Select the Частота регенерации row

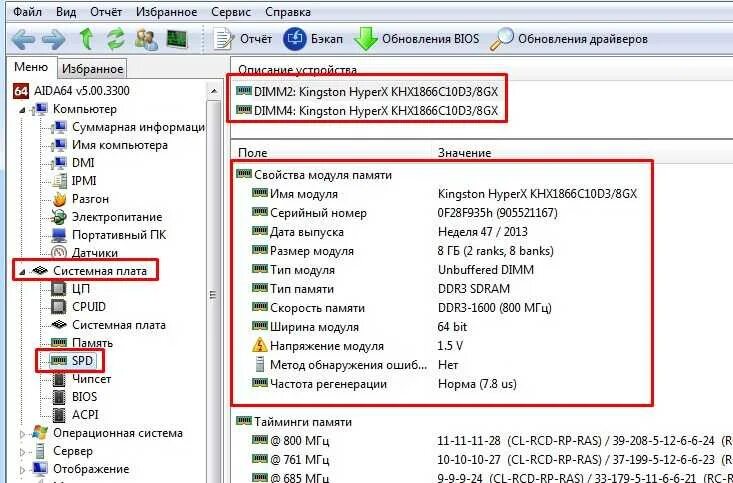[384, 384]
